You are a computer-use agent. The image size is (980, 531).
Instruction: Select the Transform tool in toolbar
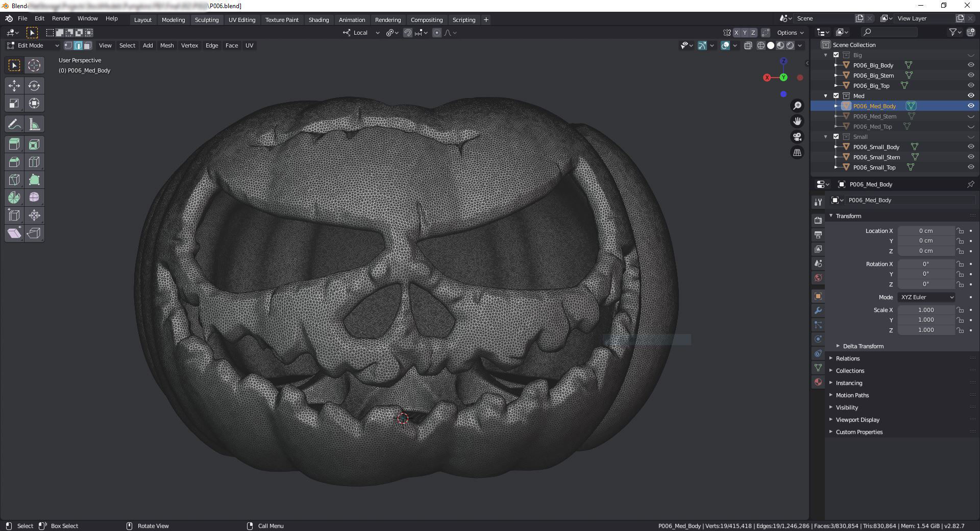point(34,104)
